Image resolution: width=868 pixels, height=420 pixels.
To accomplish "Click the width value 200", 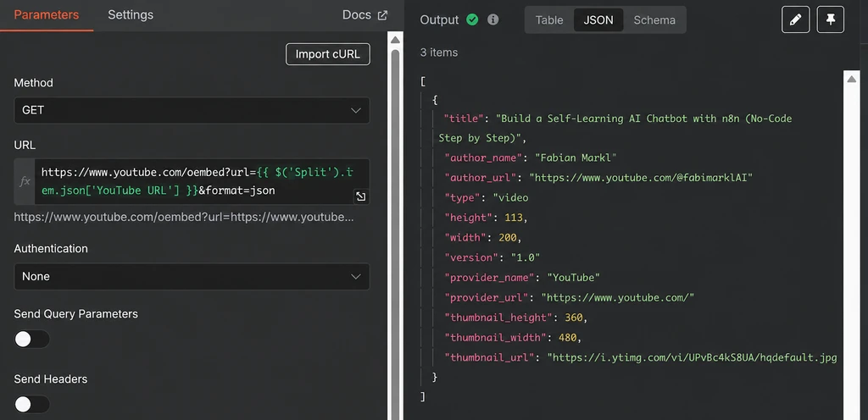I will pyautogui.click(x=508, y=238).
